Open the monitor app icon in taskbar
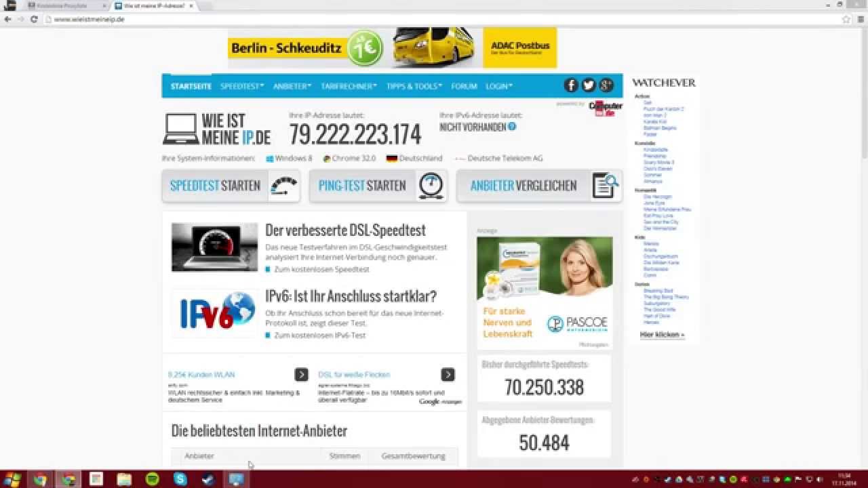Screen dimensions: 868x488 [236, 479]
